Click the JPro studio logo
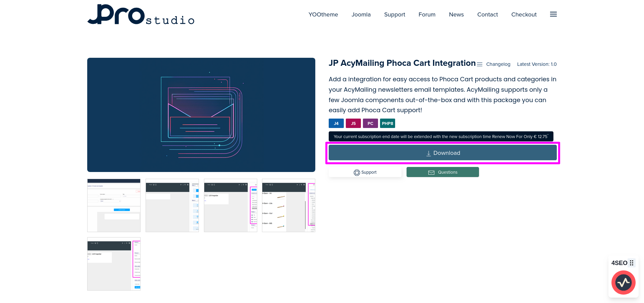This screenshot has height=303, width=644. [x=141, y=14]
